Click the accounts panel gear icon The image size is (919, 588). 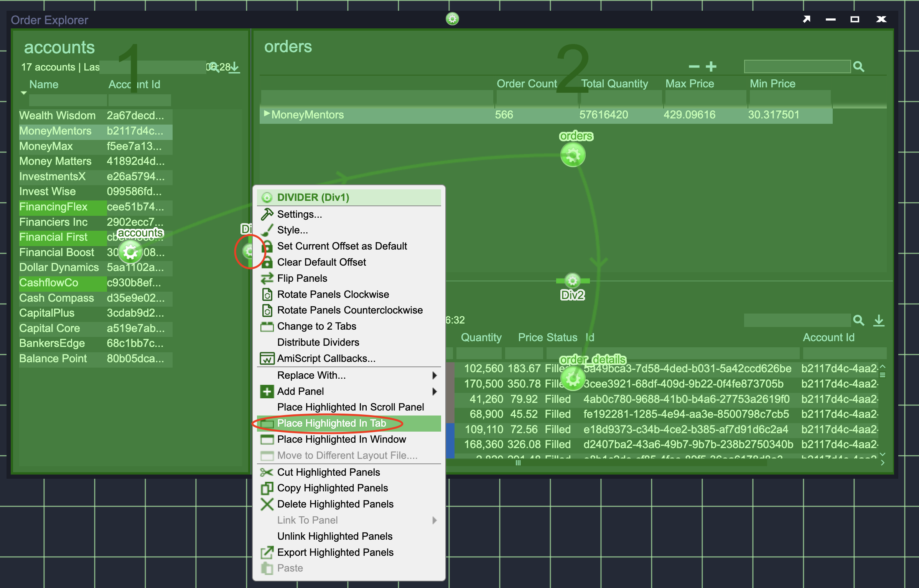pyautogui.click(x=130, y=252)
